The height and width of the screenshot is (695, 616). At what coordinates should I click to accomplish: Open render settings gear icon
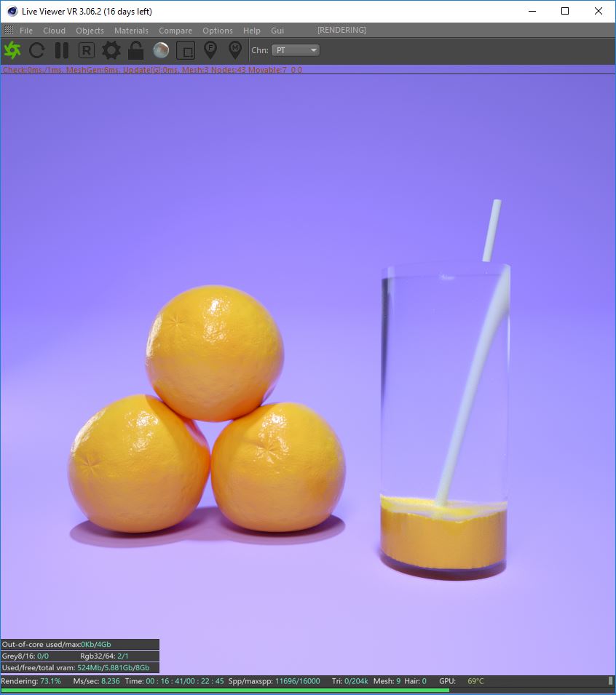pyautogui.click(x=111, y=50)
